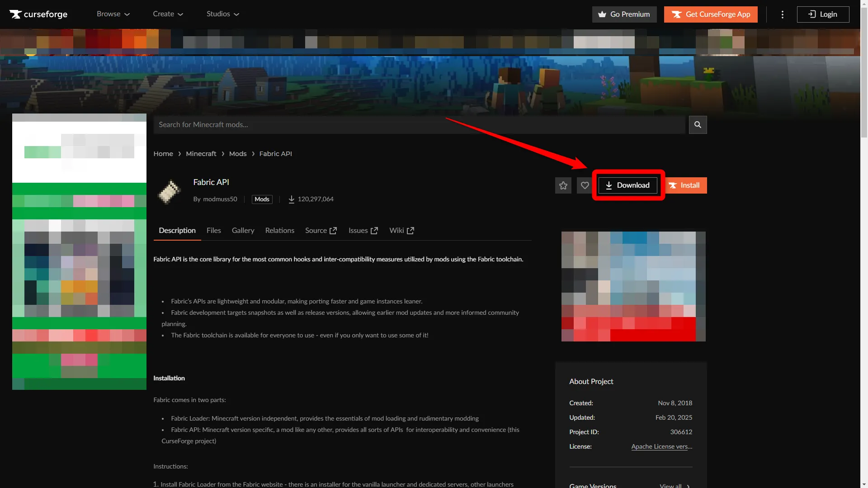The image size is (868, 488).
Task: Expand the Create menu
Action: tap(168, 14)
